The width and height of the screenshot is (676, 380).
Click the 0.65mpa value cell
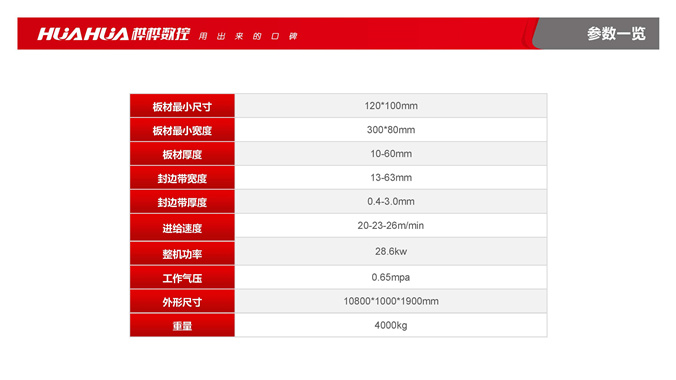click(x=391, y=277)
